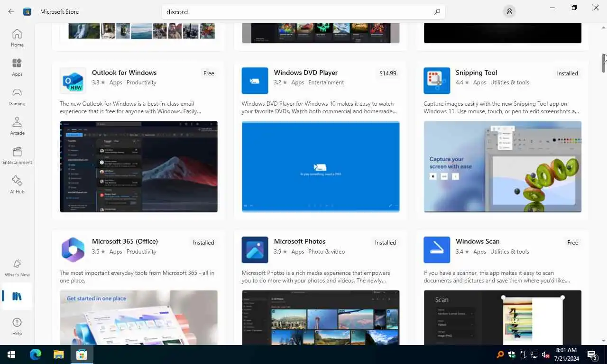Open the Home sidebar section
The height and width of the screenshot is (364, 607).
click(x=17, y=38)
